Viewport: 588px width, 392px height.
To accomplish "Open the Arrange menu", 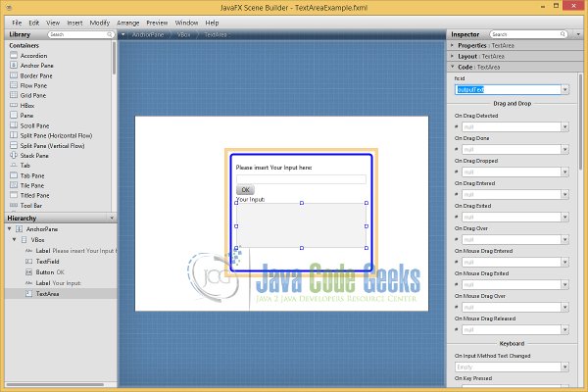I will coord(127,23).
